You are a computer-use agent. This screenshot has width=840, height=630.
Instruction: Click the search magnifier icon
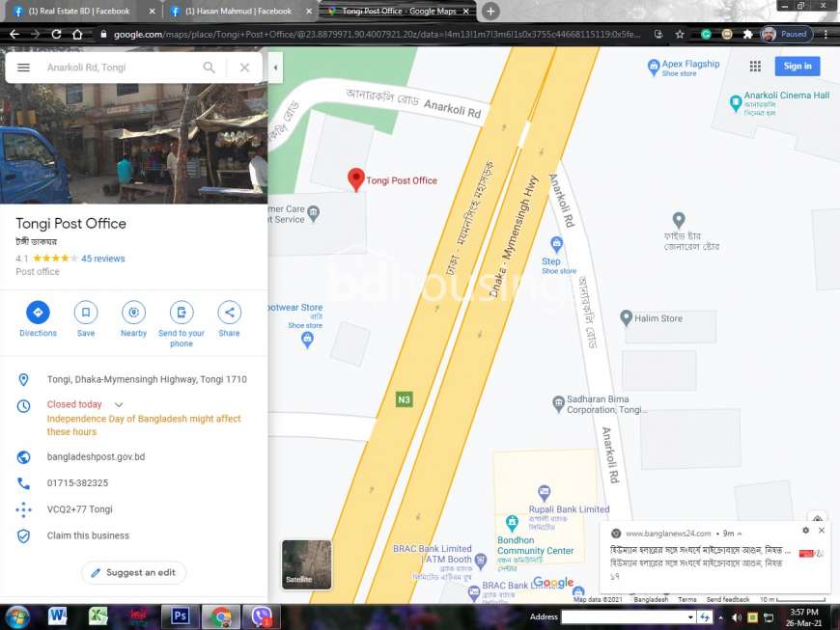[x=209, y=68]
